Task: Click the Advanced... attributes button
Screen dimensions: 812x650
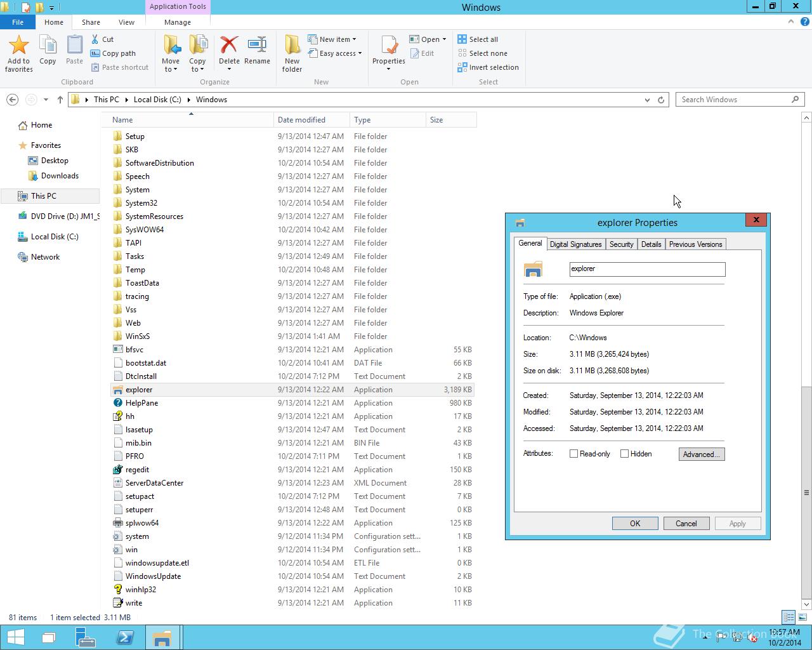Action: click(x=701, y=454)
